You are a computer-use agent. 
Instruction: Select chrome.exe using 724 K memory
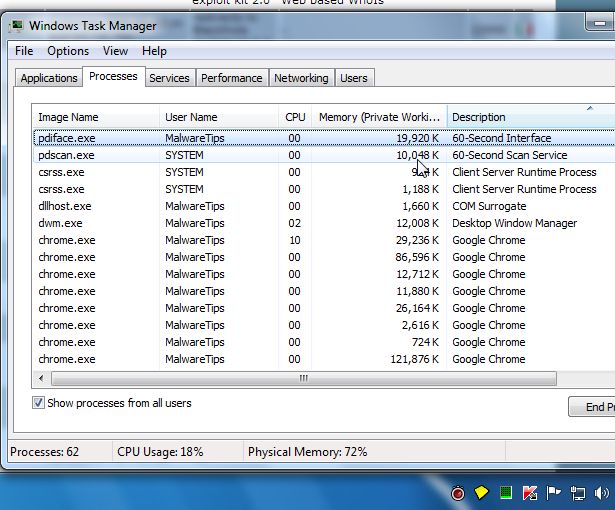click(x=324, y=342)
